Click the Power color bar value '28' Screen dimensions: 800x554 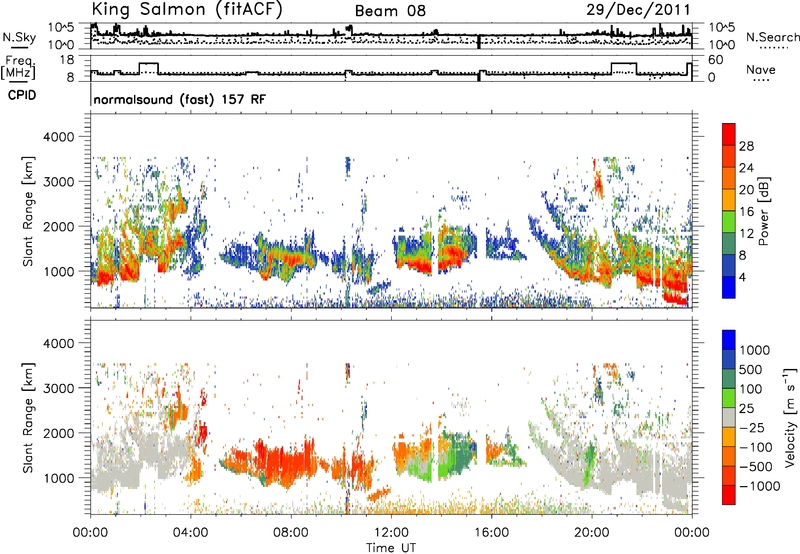point(746,146)
